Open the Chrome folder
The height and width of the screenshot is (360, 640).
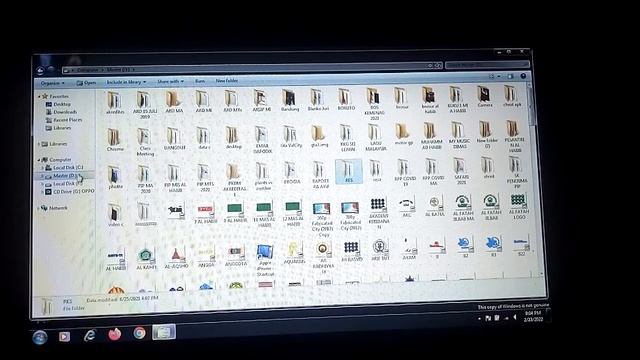point(115,140)
